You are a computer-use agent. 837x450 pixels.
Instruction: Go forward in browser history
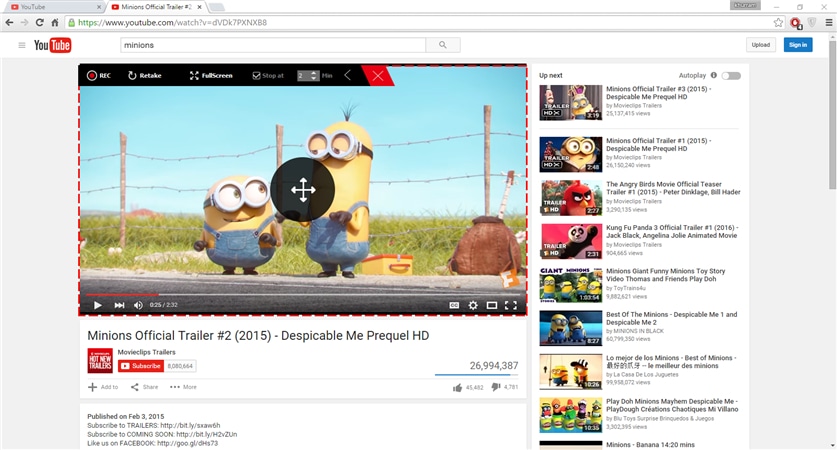coord(25,22)
